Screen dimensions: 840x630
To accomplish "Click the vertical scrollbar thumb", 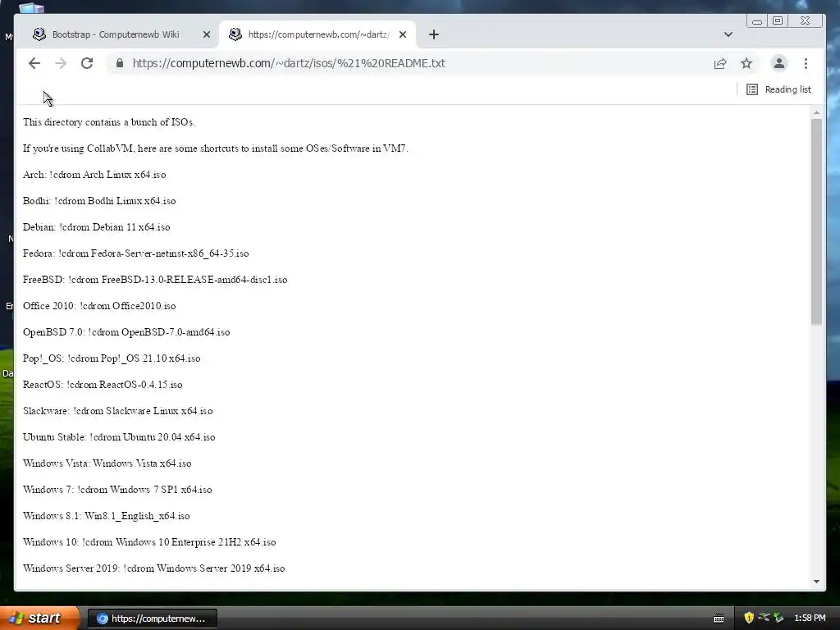I will (x=816, y=221).
